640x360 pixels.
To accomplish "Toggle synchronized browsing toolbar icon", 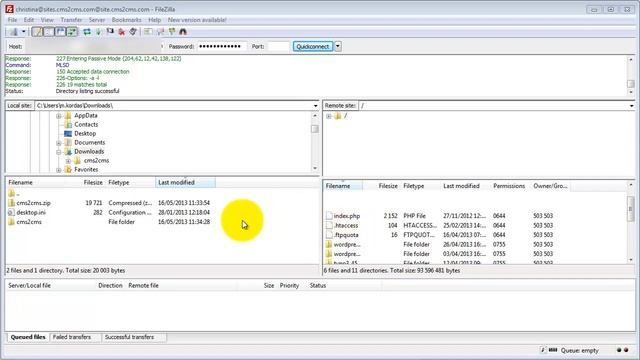I will 171,32.
